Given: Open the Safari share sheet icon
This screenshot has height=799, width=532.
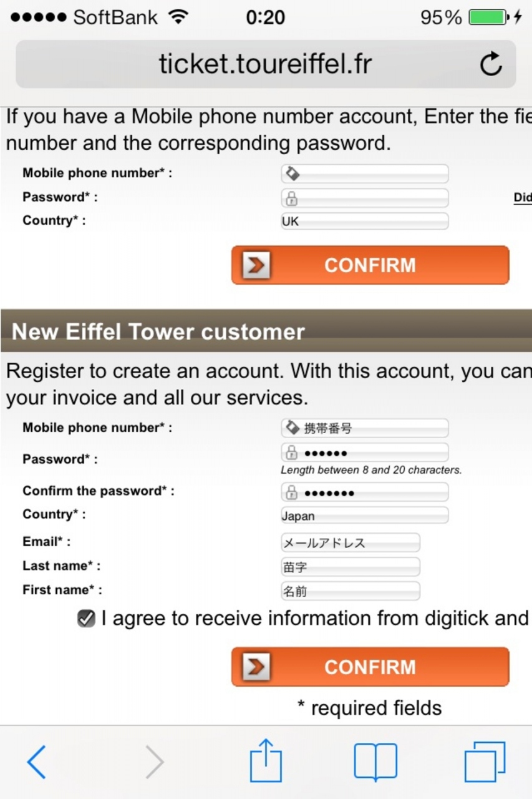Looking at the screenshot, I should pos(266,760).
